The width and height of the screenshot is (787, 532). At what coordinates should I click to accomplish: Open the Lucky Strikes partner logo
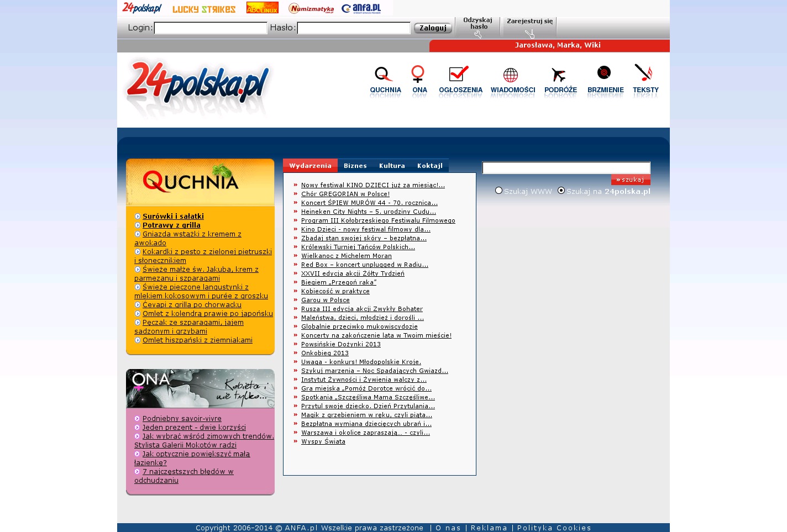tap(204, 9)
